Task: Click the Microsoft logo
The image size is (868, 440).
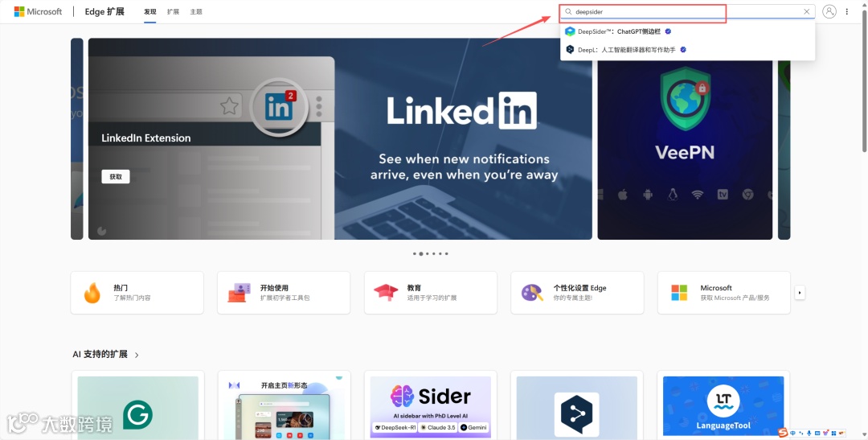Action: [39, 11]
